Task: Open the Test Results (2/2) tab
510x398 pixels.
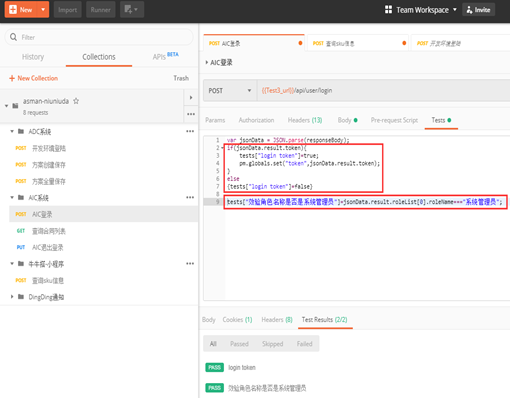Action: pos(325,320)
